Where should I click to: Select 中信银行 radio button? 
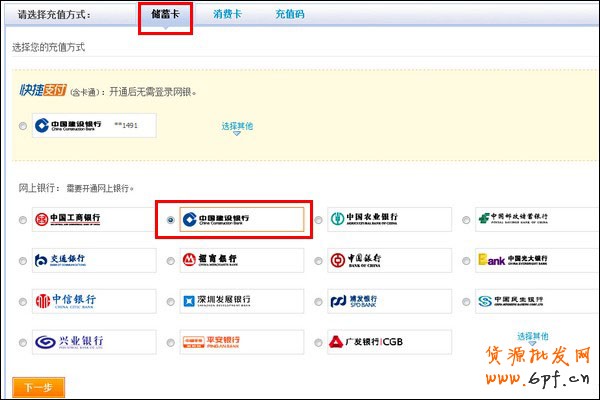click(23, 302)
